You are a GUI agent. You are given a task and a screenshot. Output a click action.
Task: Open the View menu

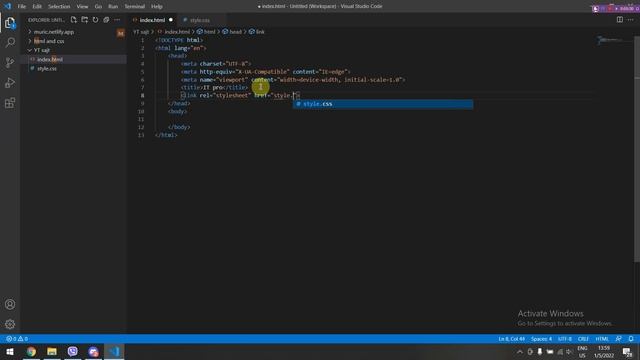82,7
